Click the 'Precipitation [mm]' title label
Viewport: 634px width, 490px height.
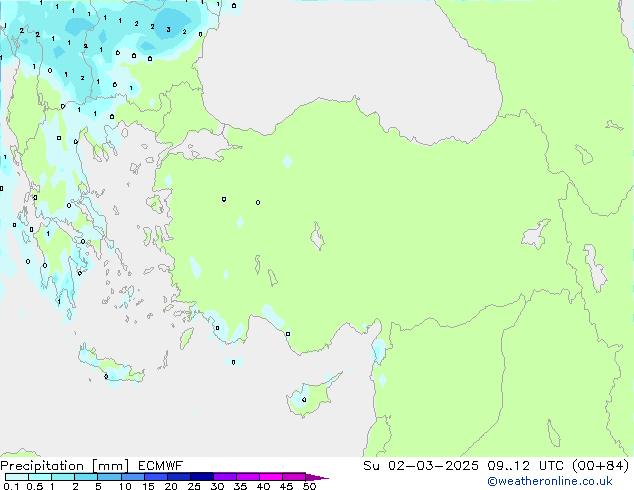(65, 466)
